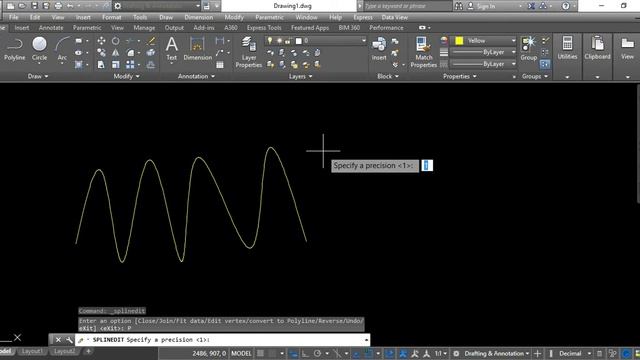Click the Save icon in quick access toolbar
Image resolution: width=640 pixels, height=360 pixels.
point(34,6)
